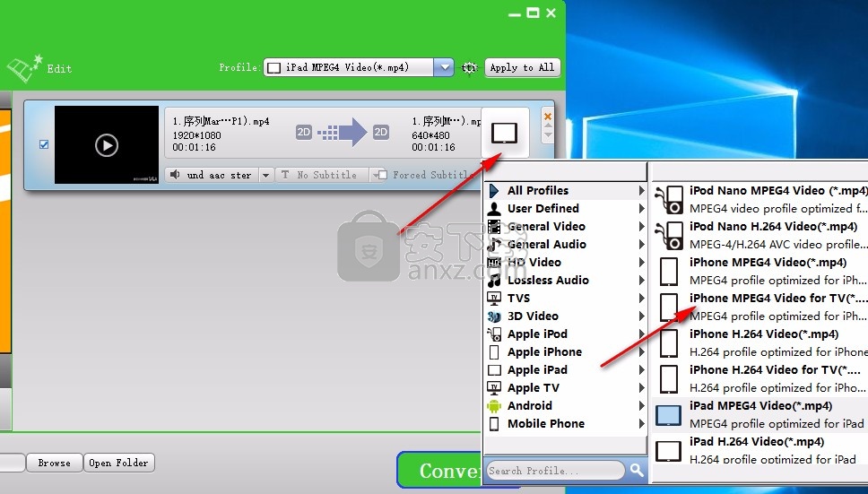Select Lossless Audio category
The width and height of the screenshot is (868, 494).
566,281
